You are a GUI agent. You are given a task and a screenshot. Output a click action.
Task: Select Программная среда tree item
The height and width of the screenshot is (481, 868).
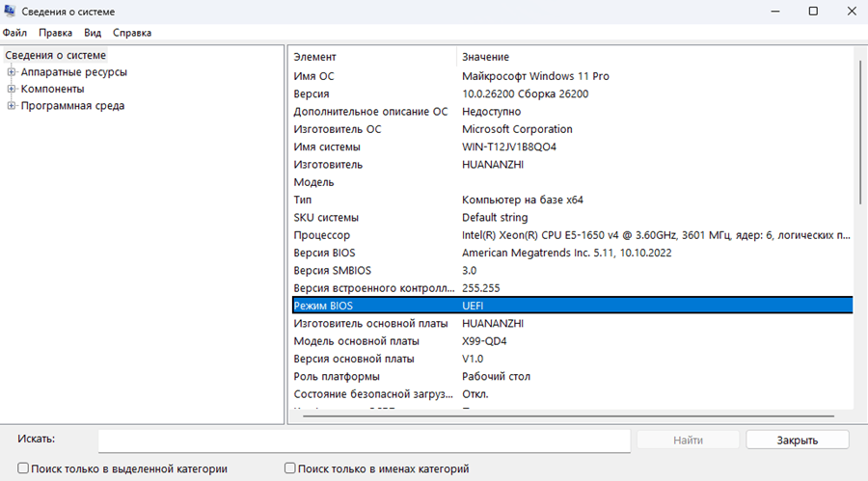[x=72, y=106]
